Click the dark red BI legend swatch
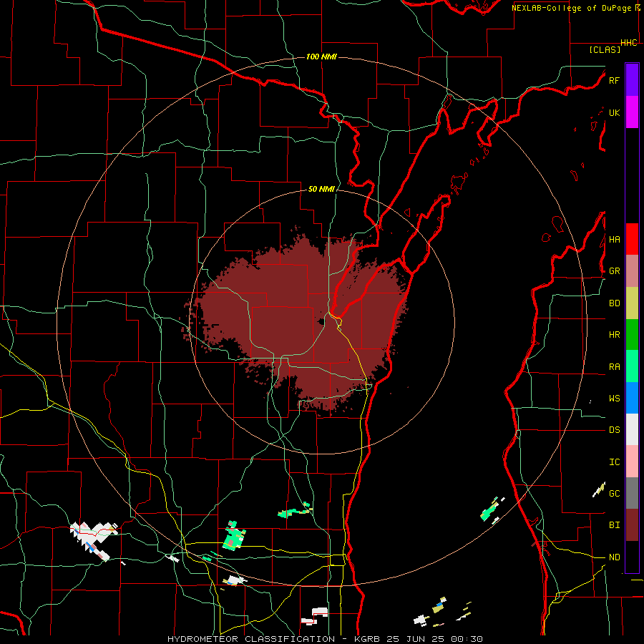 tap(632, 525)
